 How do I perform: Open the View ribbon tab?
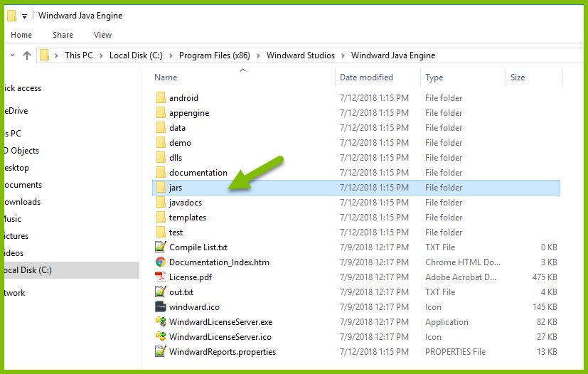coord(102,35)
